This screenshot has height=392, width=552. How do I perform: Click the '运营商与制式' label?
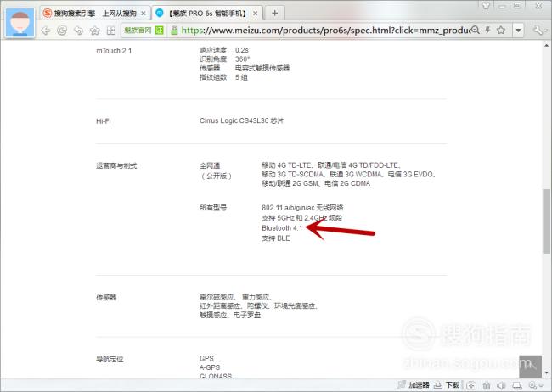point(116,165)
